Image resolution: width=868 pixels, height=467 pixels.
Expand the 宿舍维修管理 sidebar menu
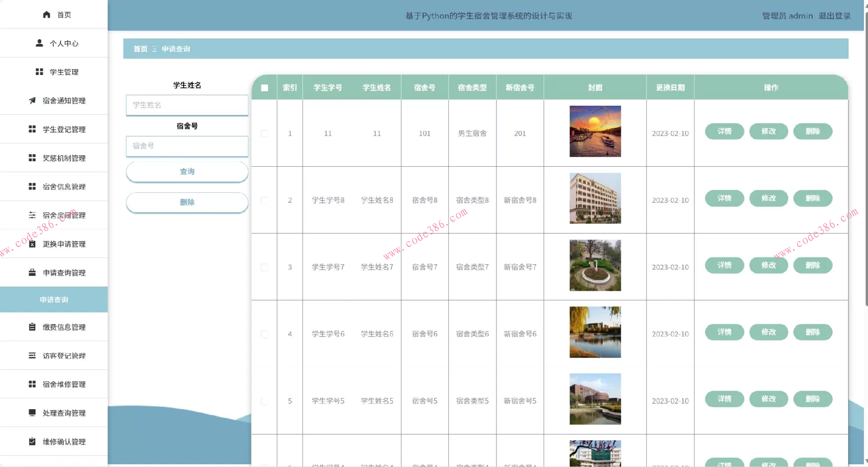point(64,384)
